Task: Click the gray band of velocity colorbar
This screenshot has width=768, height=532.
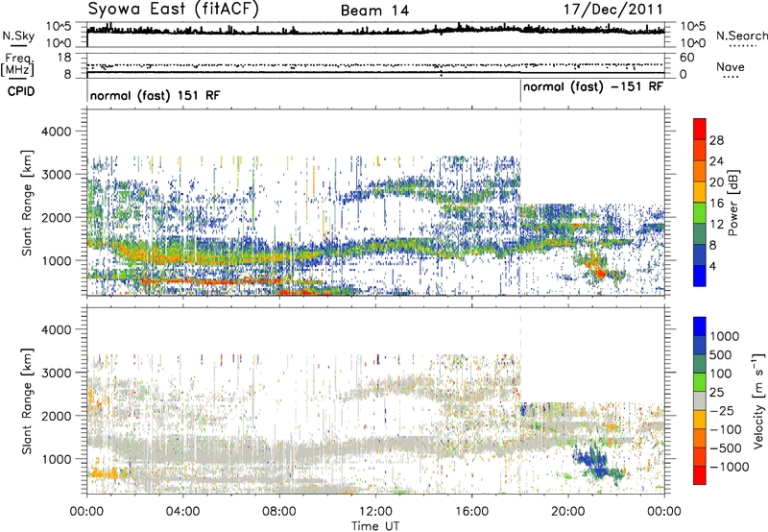Action: coord(700,401)
